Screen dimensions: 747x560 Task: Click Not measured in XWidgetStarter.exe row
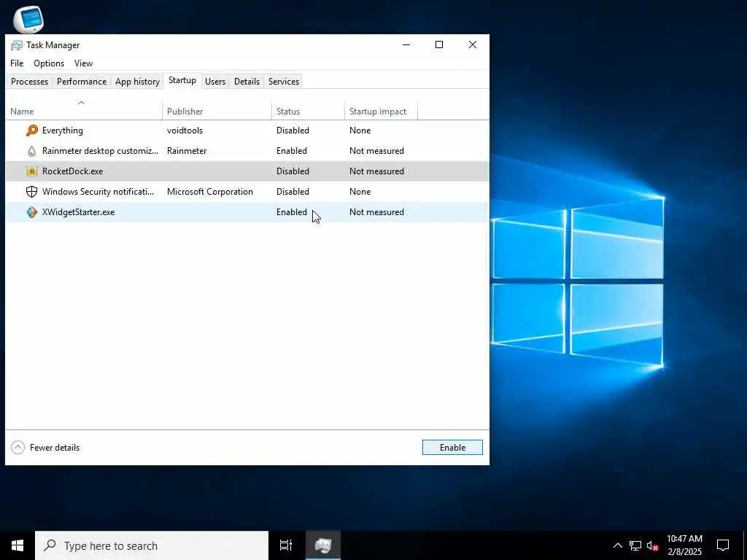[376, 212]
